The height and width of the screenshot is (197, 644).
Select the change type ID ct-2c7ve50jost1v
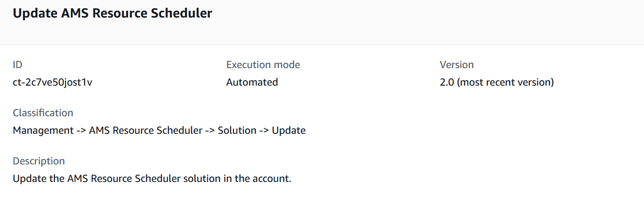52,82
